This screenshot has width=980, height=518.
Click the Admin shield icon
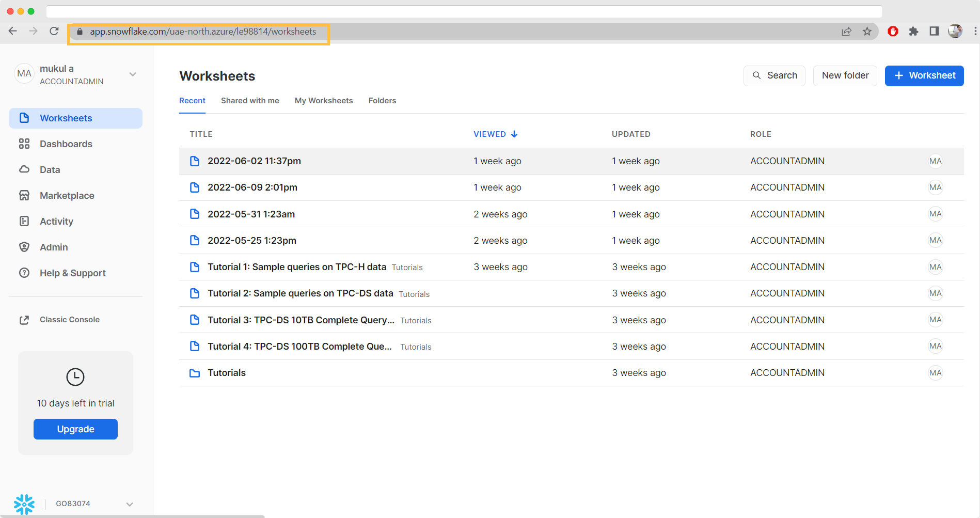point(24,247)
